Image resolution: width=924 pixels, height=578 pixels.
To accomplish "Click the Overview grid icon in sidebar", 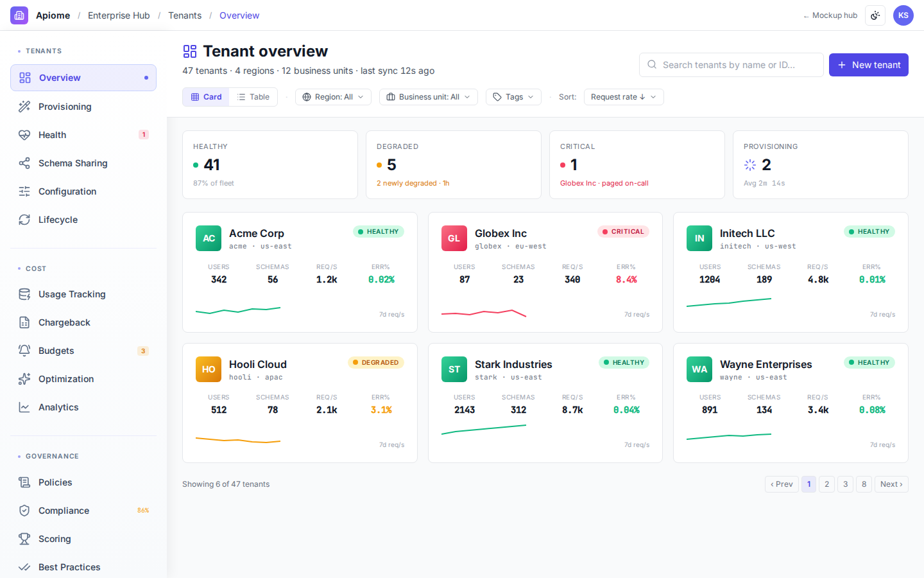I will (x=25, y=78).
